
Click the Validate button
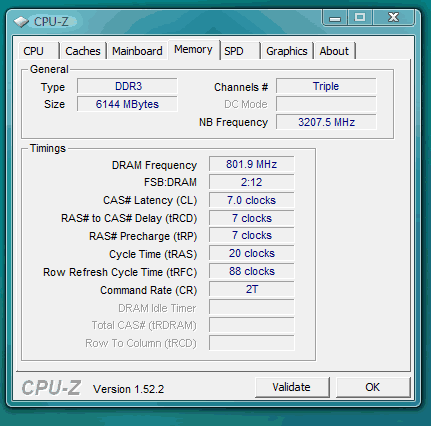(292, 387)
